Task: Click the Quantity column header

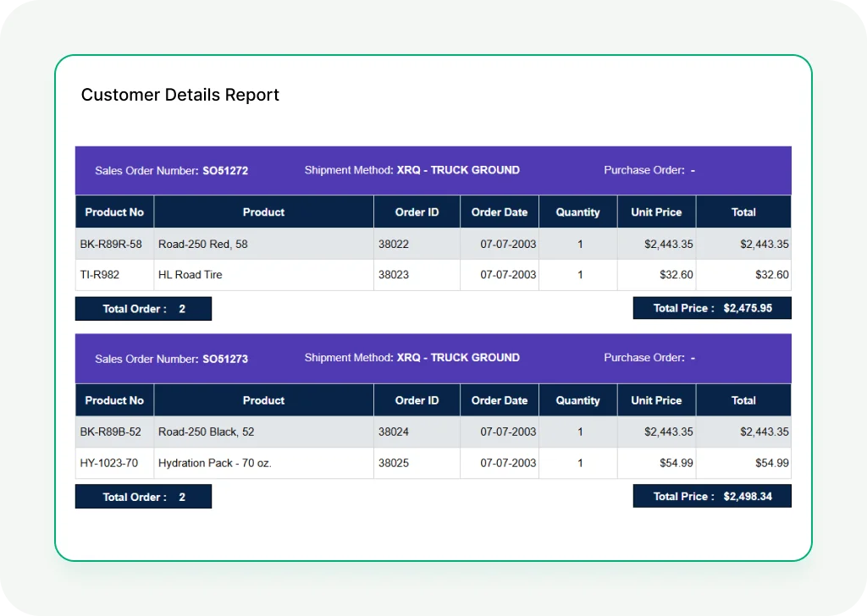Action: 577,212
